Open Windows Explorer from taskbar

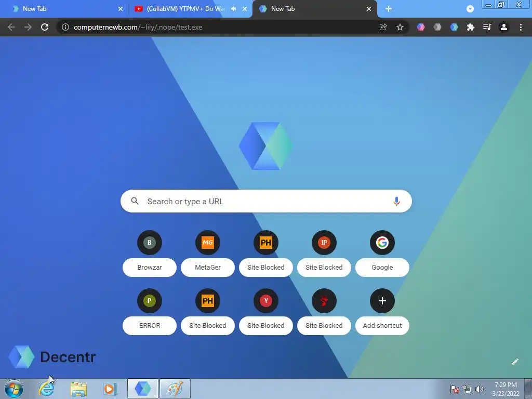point(78,389)
